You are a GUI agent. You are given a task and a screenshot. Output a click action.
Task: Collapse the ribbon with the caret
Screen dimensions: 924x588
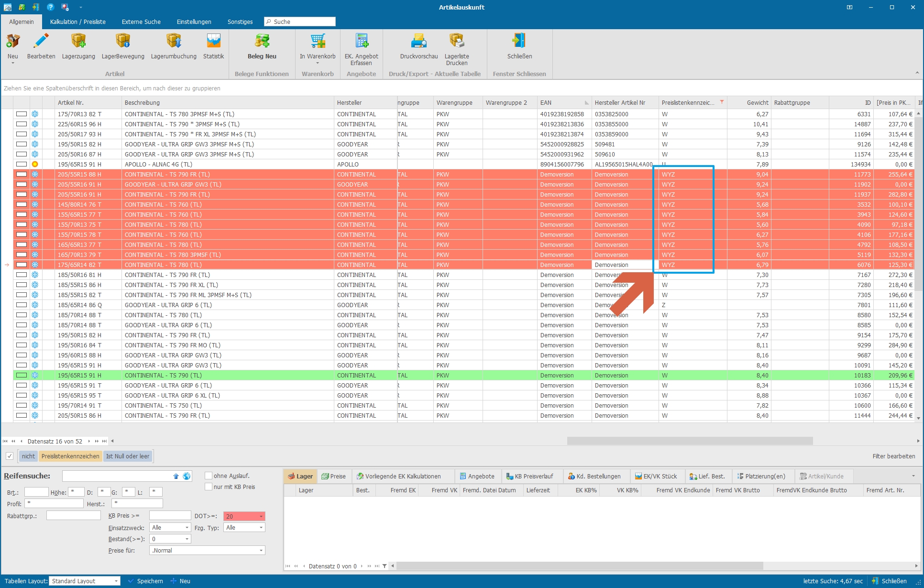point(917,73)
